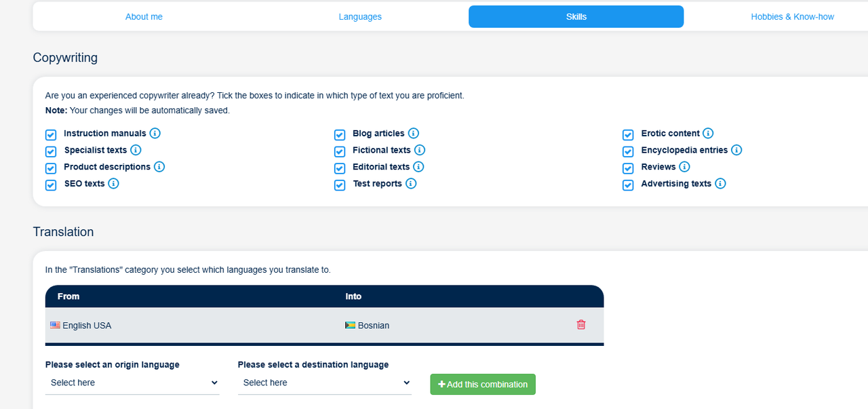
Task: Toggle the Specialist texts checkbox
Action: 51,151
